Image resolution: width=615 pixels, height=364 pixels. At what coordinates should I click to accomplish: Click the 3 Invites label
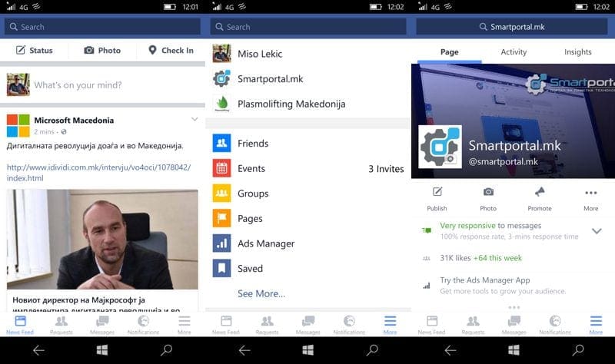[x=386, y=169]
